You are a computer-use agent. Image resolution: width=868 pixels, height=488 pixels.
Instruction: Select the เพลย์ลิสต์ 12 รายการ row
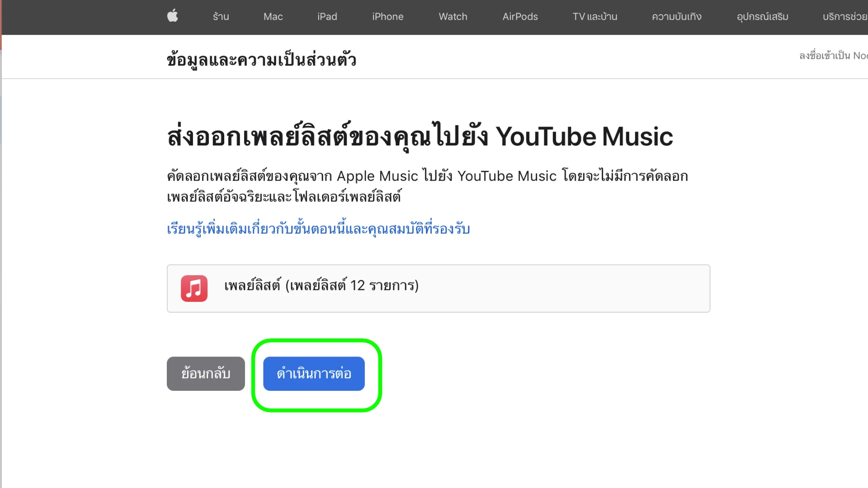438,288
